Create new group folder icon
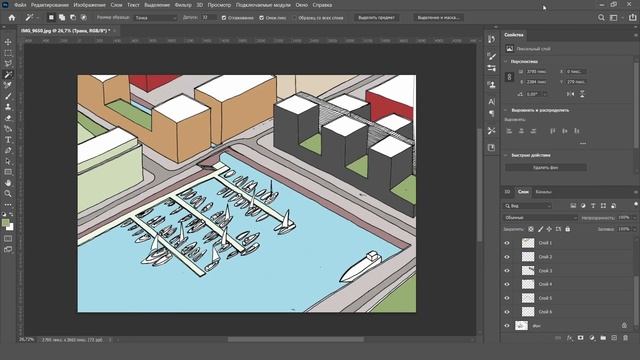Viewport: 640px width, 360px height. [603, 338]
